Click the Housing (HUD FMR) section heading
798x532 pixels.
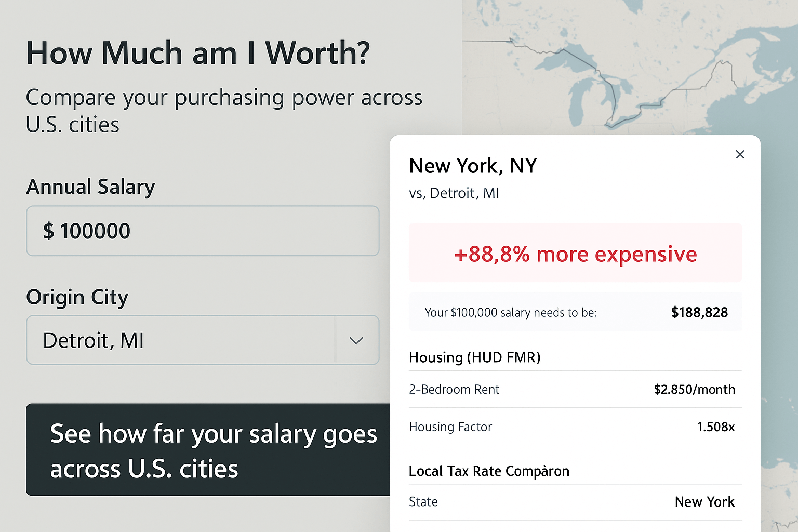475,357
